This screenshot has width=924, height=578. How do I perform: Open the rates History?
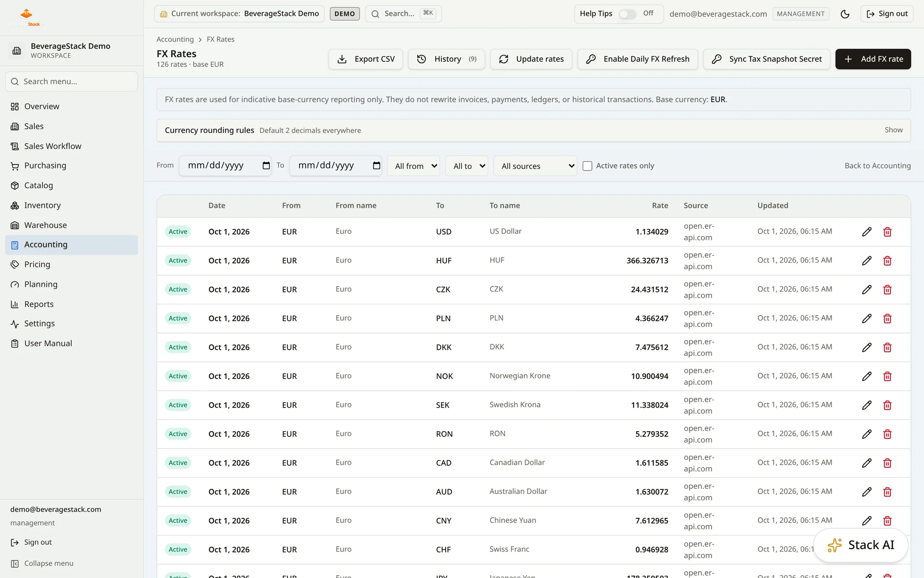coord(446,59)
